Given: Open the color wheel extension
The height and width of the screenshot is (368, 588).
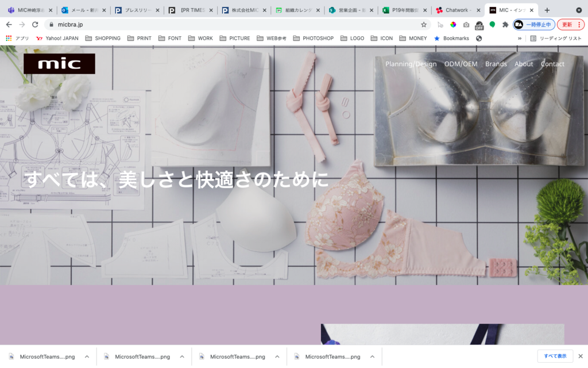Looking at the screenshot, I should point(454,24).
